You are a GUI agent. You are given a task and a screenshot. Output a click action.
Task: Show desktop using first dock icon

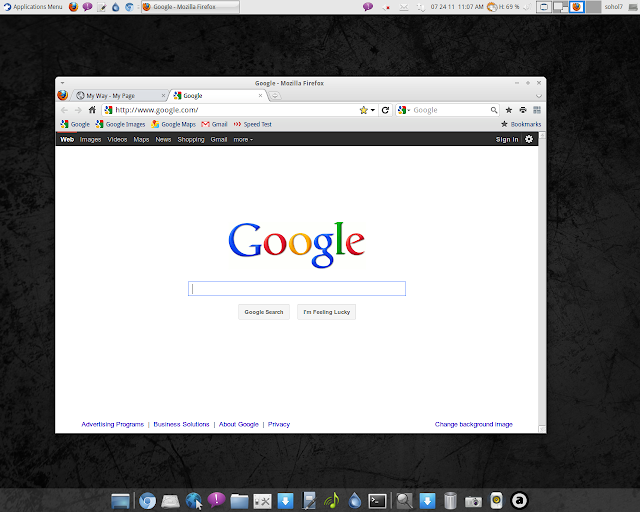tap(120, 501)
